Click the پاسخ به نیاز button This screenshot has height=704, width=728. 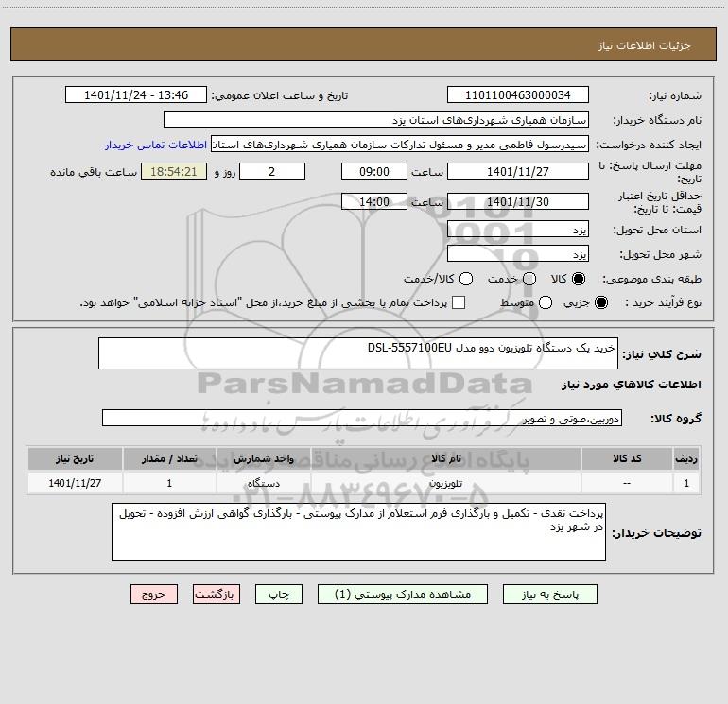point(549,594)
